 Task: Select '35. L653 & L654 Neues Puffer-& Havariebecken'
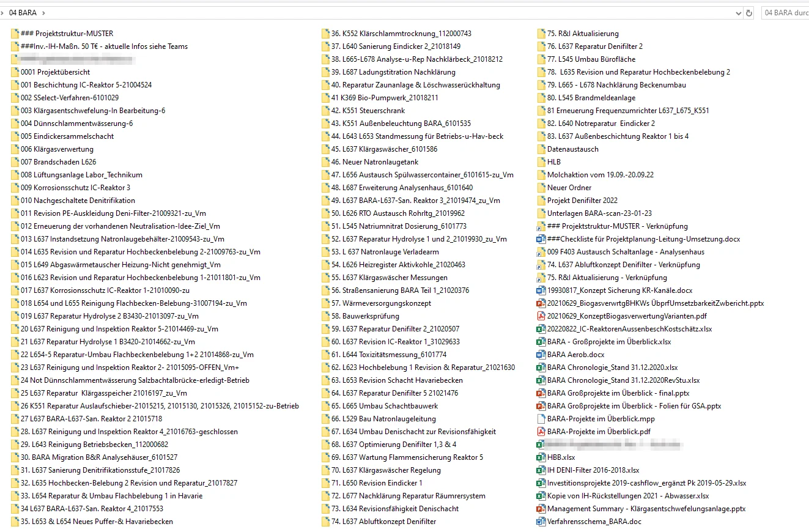point(97,522)
